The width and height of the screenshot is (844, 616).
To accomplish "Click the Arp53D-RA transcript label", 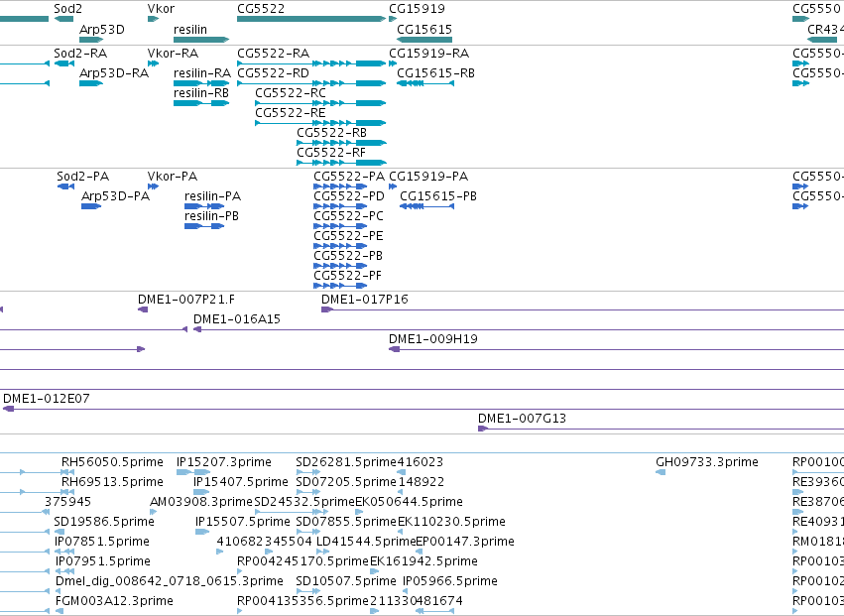I will (114, 73).
